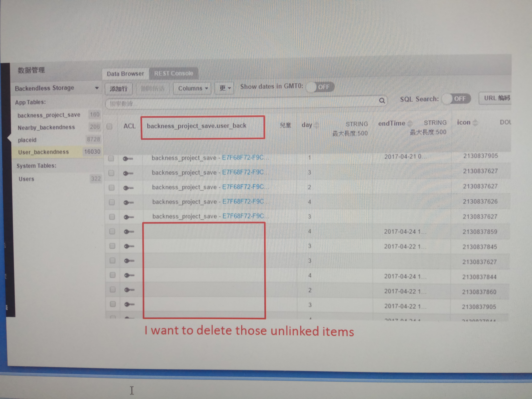Image resolution: width=532 pixels, height=399 pixels.
Task: Check the first data row checkbox
Action: [111, 158]
